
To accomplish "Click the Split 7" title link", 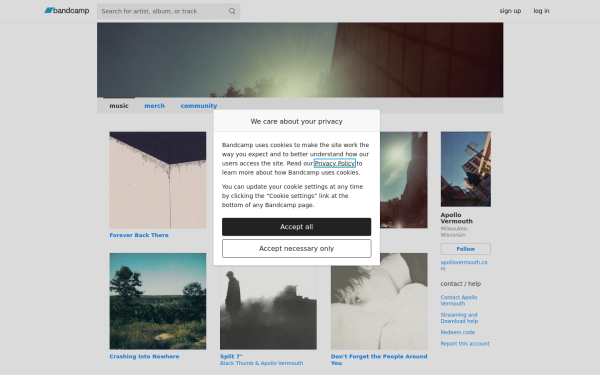I will tap(231, 356).
